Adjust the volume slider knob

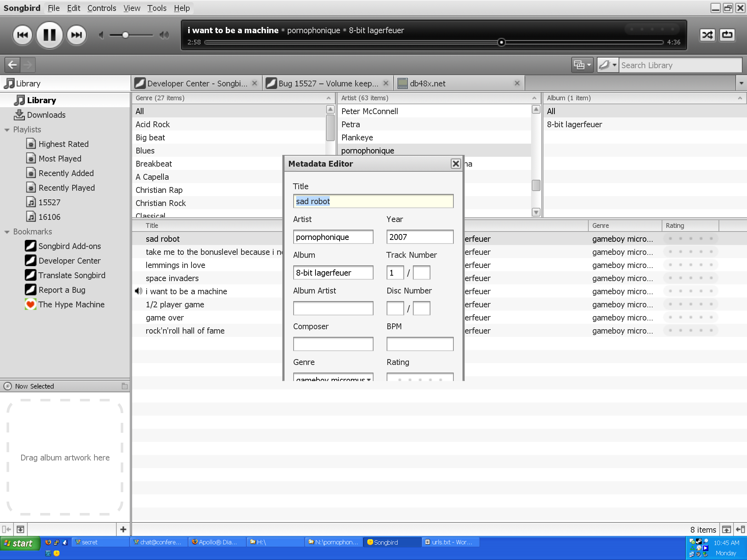click(x=125, y=35)
